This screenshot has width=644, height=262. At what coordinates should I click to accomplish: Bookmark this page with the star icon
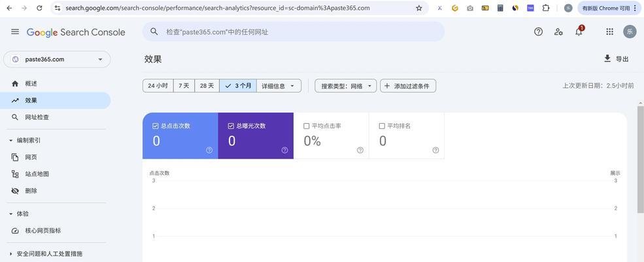[419, 8]
